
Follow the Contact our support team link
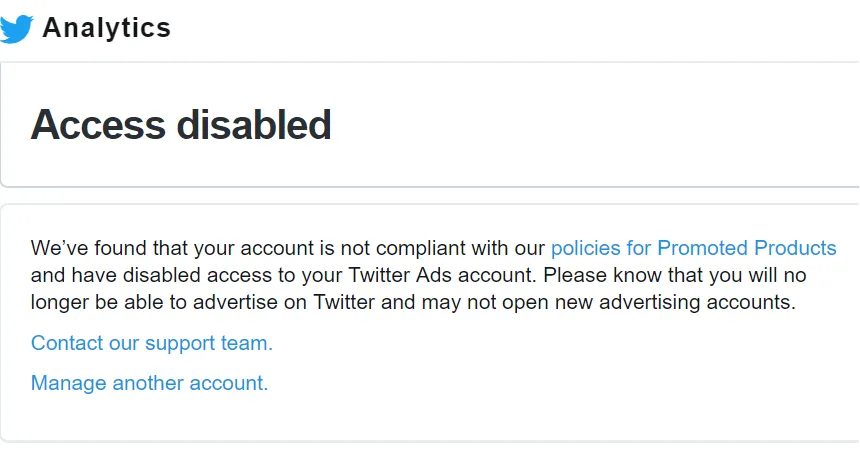point(151,343)
